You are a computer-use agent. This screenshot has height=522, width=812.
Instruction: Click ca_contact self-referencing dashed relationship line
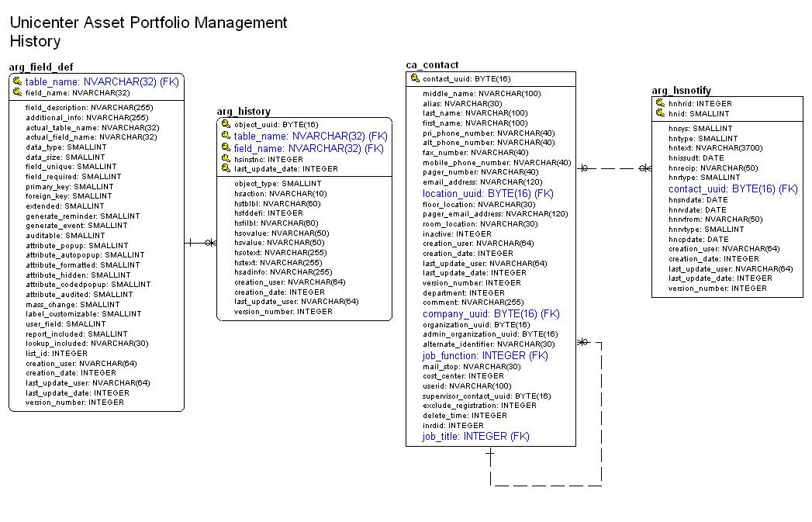tap(601, 414)
